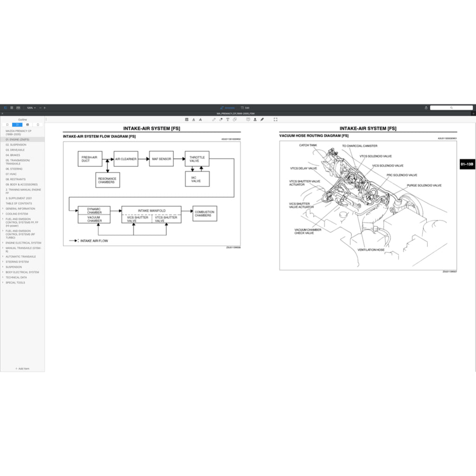Click the zoom in plus button

click(x=45, y=107)
